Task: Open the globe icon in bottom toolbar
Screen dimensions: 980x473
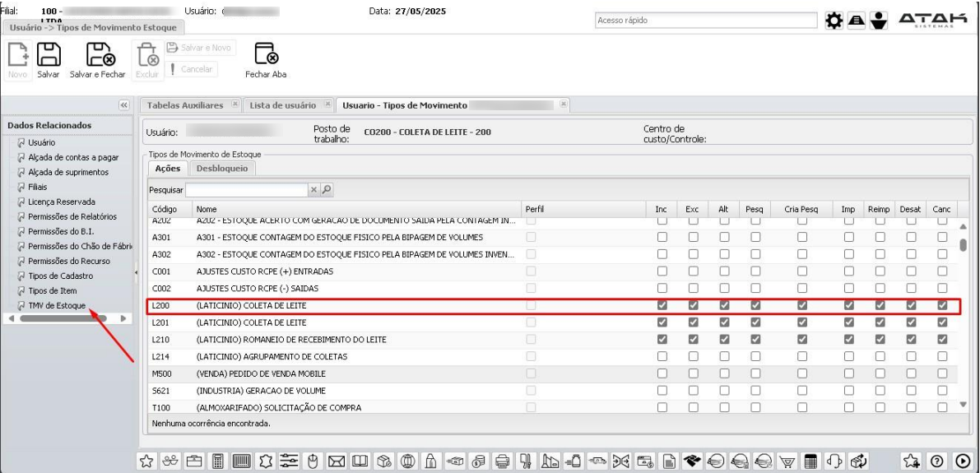Action: 408,461
